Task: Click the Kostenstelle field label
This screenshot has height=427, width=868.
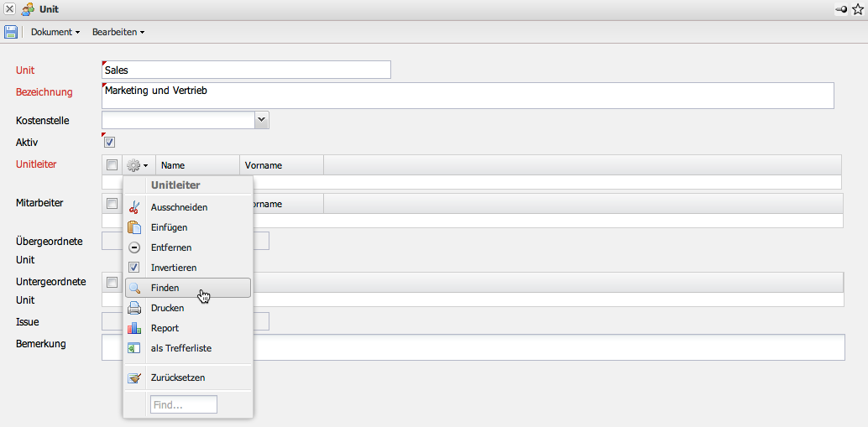Action: (43, 120)
